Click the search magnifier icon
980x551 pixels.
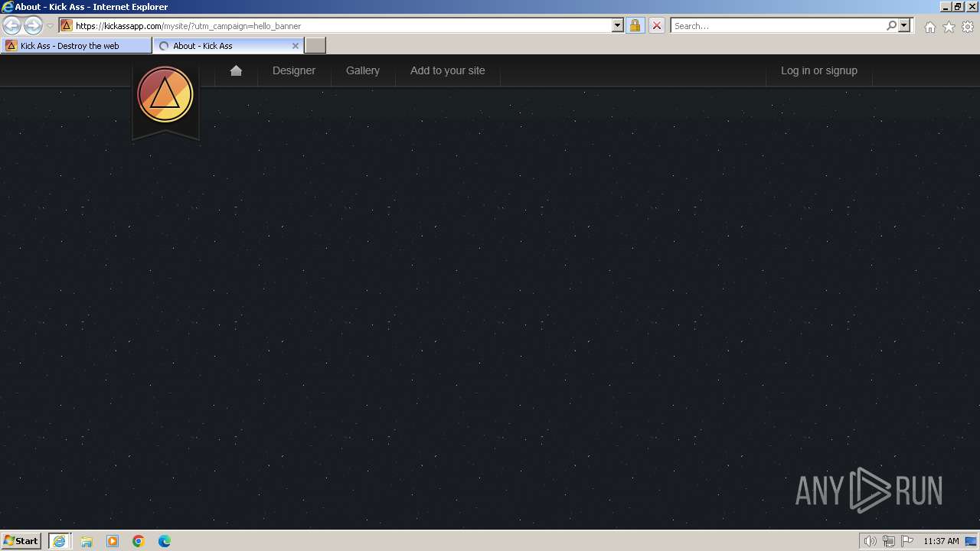pyautogui.click(x=891, y=25)
